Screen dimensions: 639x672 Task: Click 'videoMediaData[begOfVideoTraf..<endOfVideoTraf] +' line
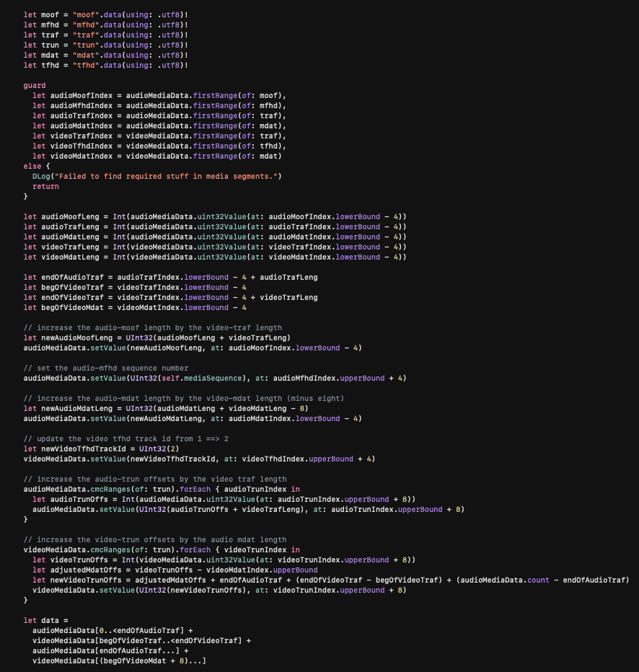click(x=141, y=641)
